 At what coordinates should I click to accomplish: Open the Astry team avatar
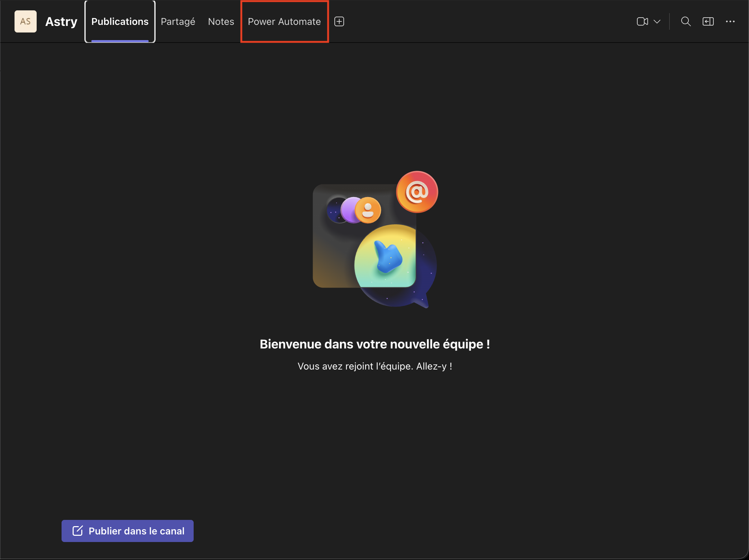(25, 21)
